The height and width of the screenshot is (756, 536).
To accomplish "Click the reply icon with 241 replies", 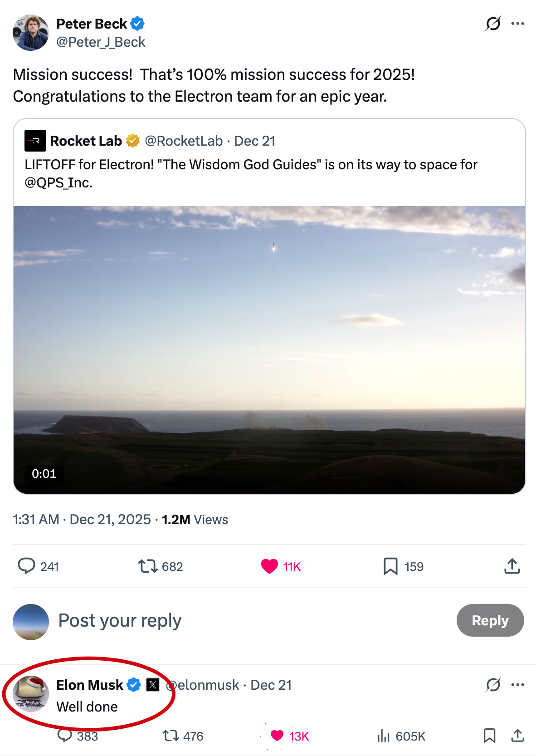I will 26,566.
